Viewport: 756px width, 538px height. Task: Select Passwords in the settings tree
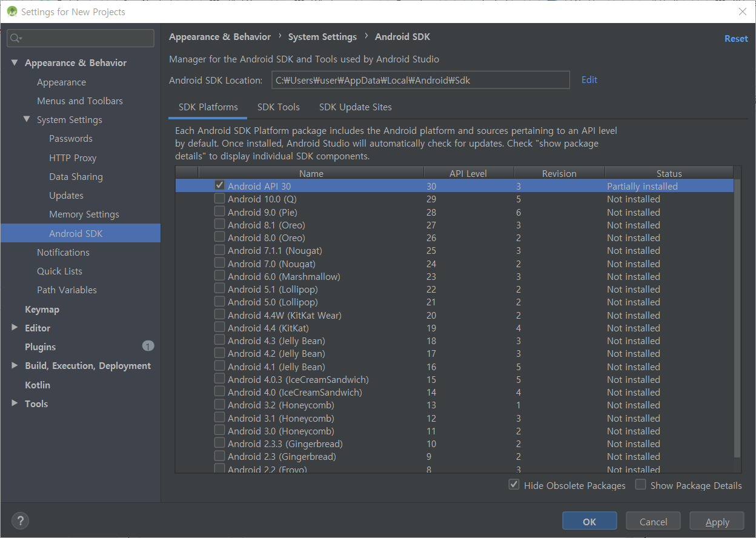71,138
